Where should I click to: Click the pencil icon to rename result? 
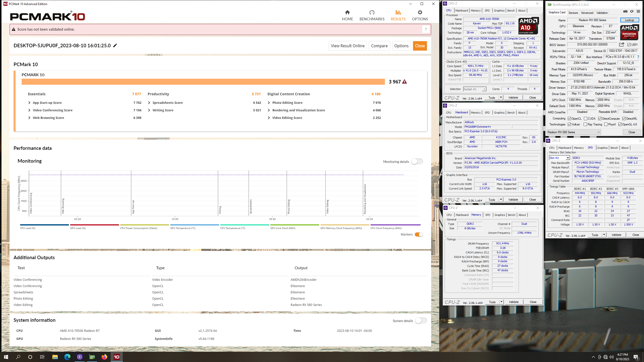pyautogui.click(x=115, y=46)
